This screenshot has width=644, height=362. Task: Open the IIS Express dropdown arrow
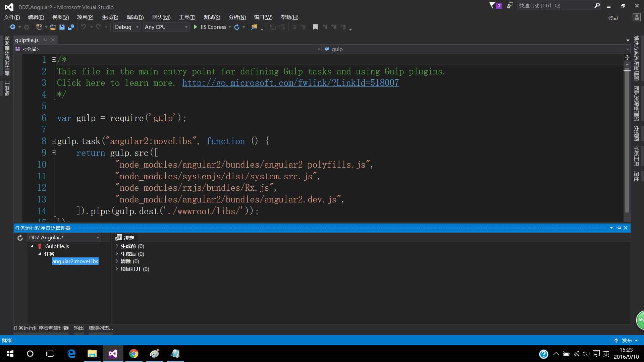pos(229,27)
